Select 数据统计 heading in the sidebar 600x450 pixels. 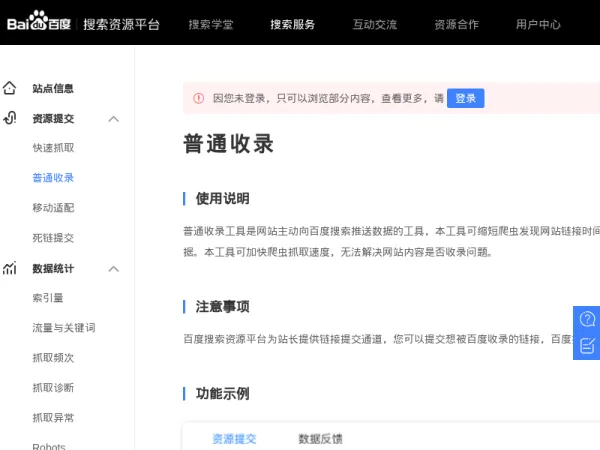click(53, 269)
